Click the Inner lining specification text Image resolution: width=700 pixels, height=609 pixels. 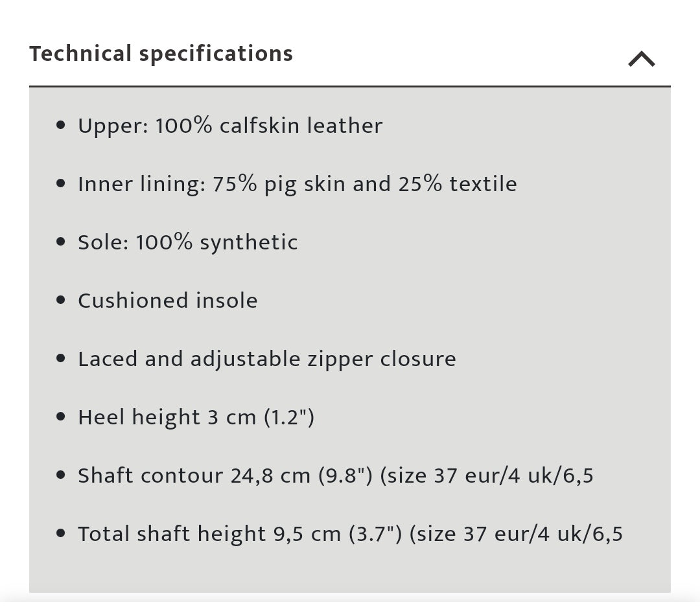(297, 184)
